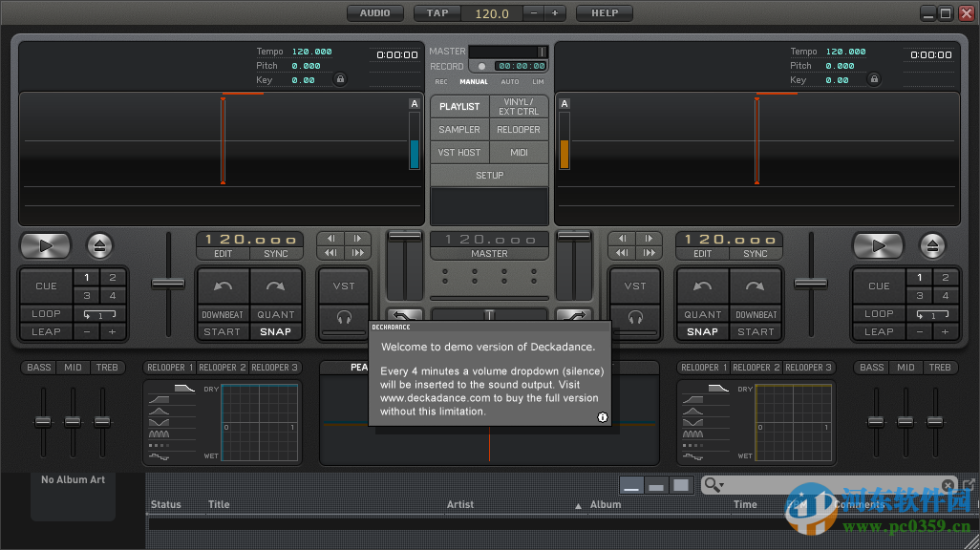Click the left deck jump-back arrow icon

coord(224,286)
